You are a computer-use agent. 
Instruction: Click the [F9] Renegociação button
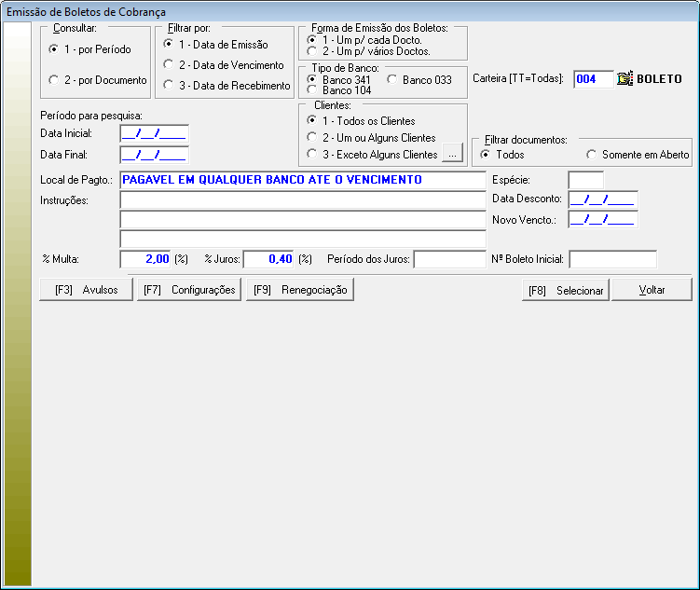click(300, 290)
